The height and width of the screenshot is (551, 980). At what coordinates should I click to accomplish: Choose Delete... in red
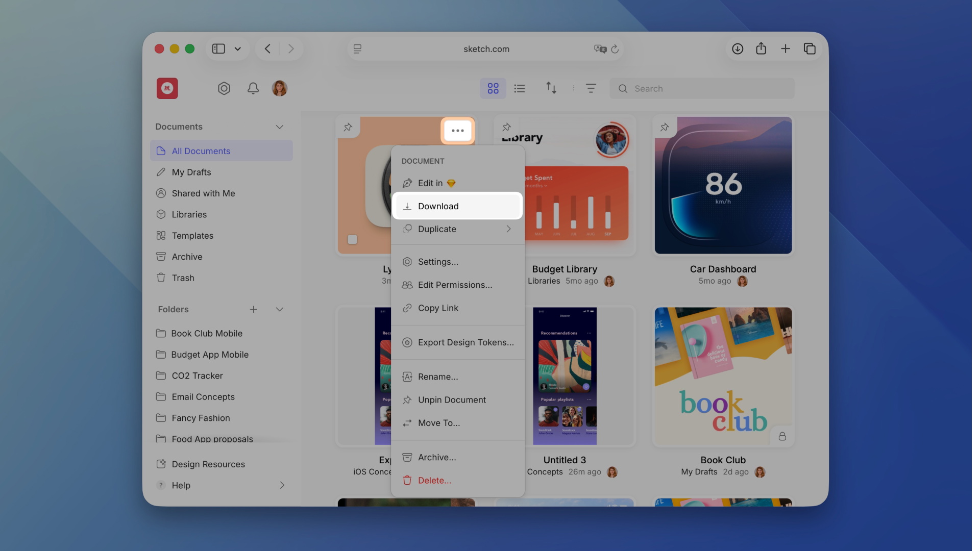(458, 480)
